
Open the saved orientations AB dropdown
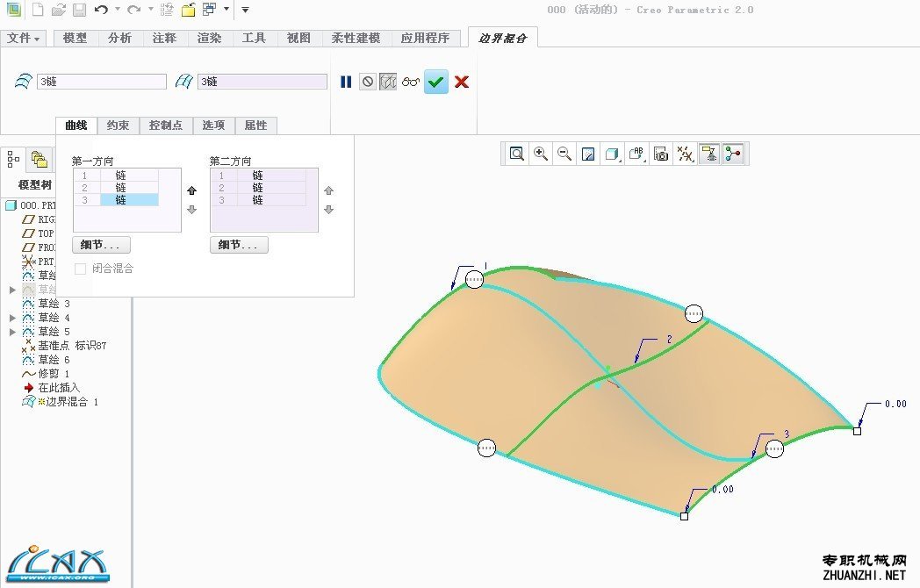(x=636, y=154)
